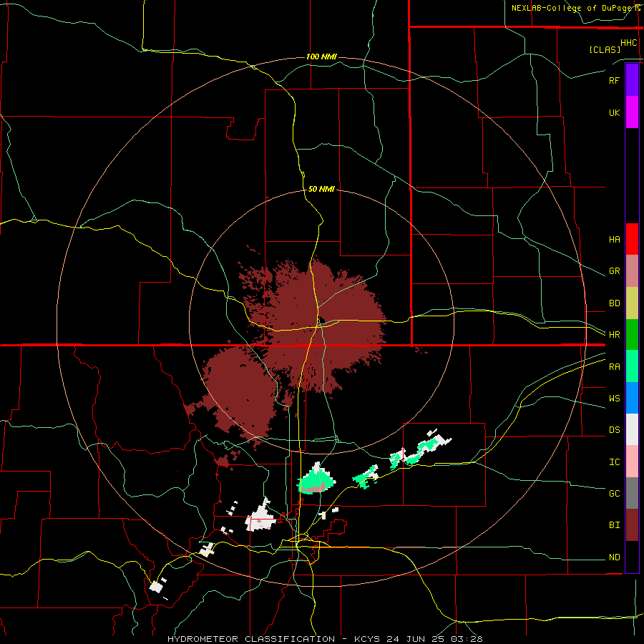Click the DS white legend swatch
644x644 pixels.
[632, 429]
